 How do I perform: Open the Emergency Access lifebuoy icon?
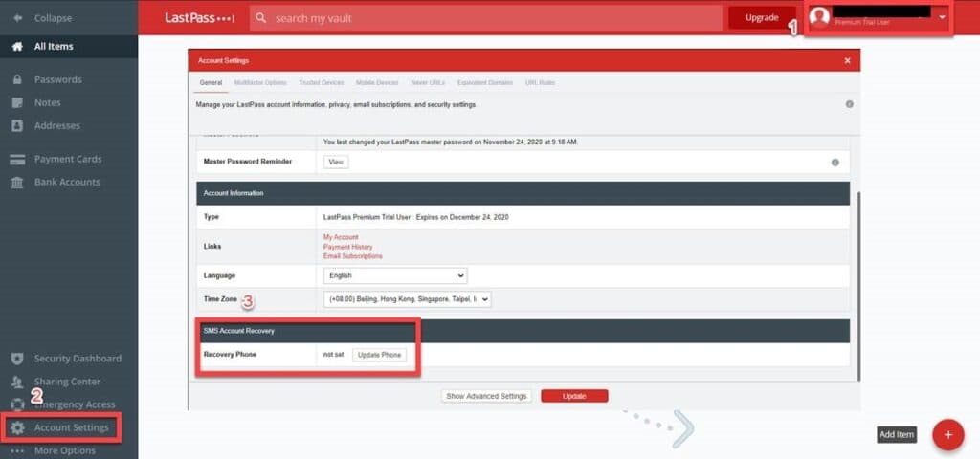click(17, 404)
